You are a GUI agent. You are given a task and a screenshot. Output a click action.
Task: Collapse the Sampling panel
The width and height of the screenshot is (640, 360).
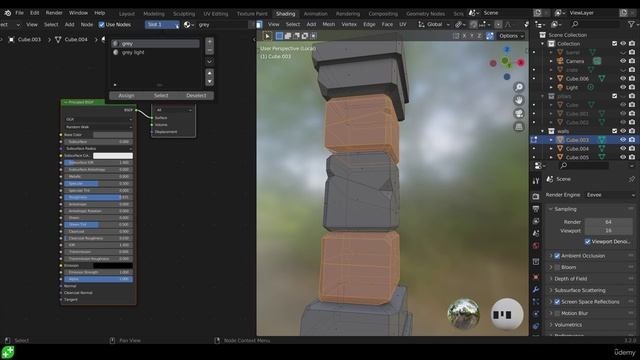[x=550, y=209]
